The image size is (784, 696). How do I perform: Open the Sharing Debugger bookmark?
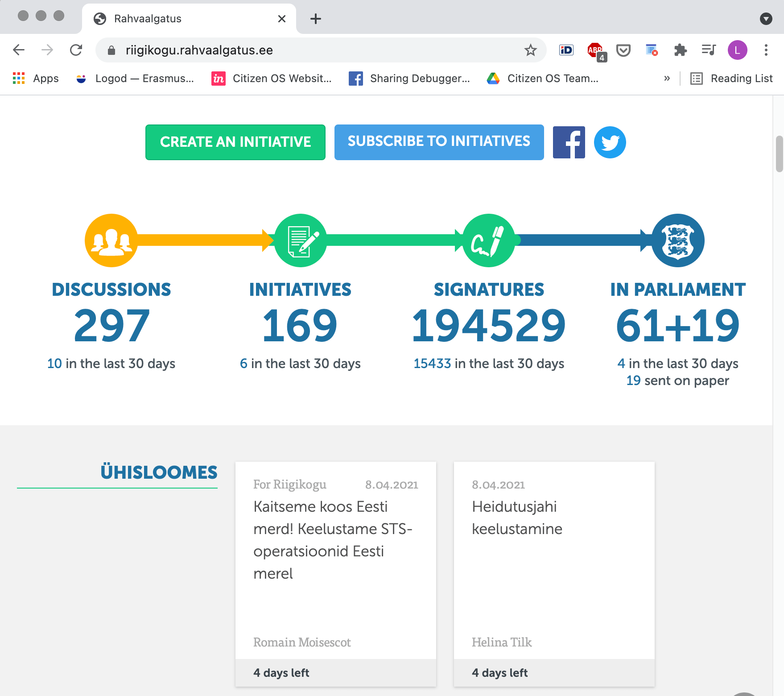409,79
